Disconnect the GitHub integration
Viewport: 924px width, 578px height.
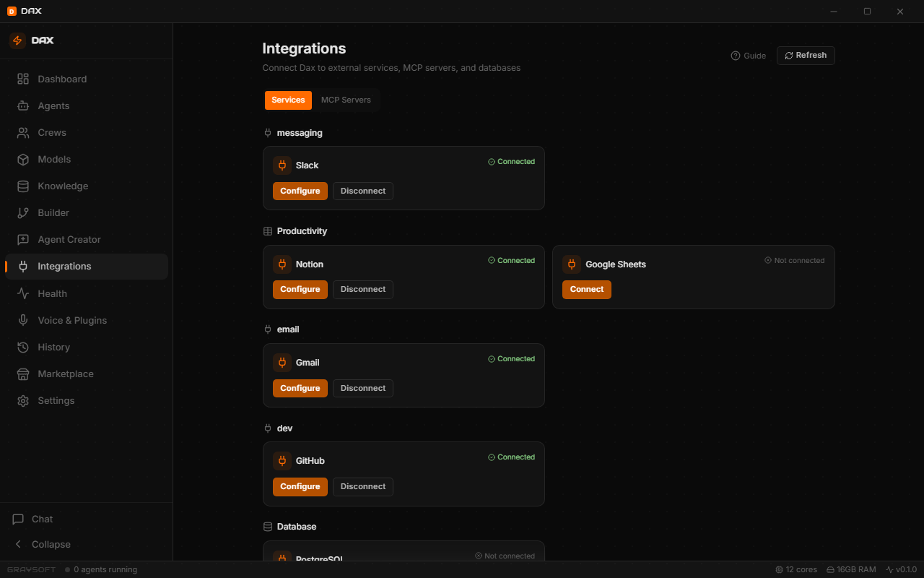[363, 486]
